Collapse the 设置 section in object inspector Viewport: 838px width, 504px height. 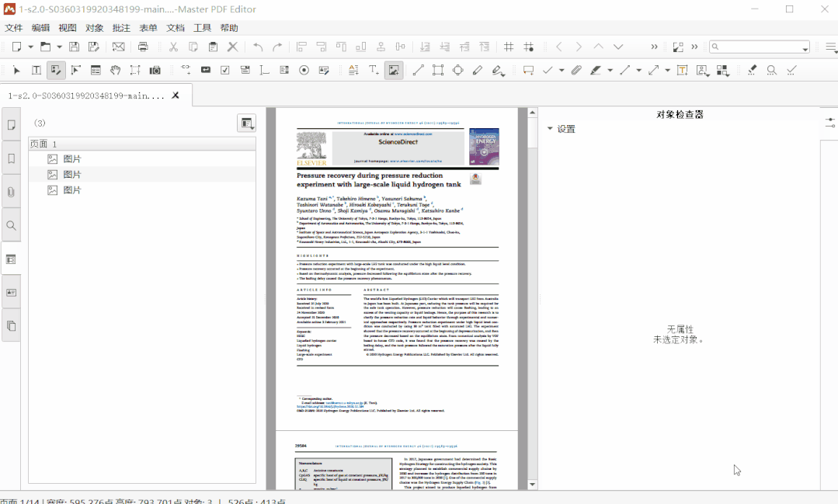point(550,129)
